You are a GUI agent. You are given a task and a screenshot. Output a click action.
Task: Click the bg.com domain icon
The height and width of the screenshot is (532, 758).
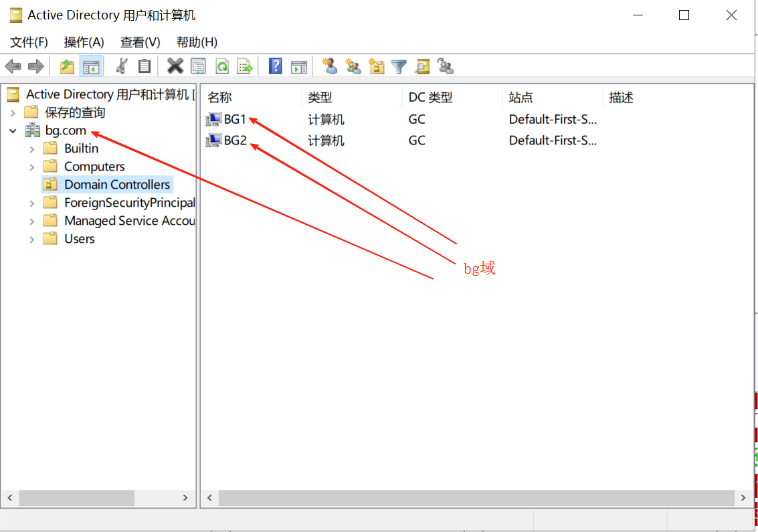coord(32,130)
